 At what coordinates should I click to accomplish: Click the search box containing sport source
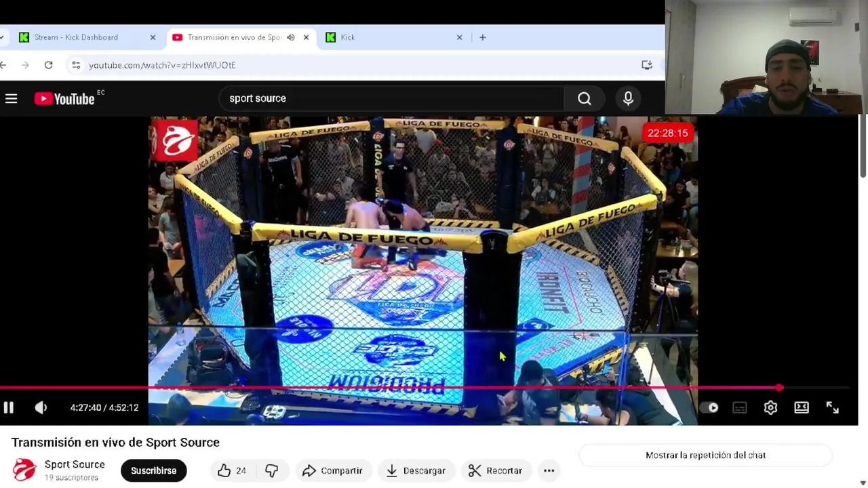click(391, 99)
